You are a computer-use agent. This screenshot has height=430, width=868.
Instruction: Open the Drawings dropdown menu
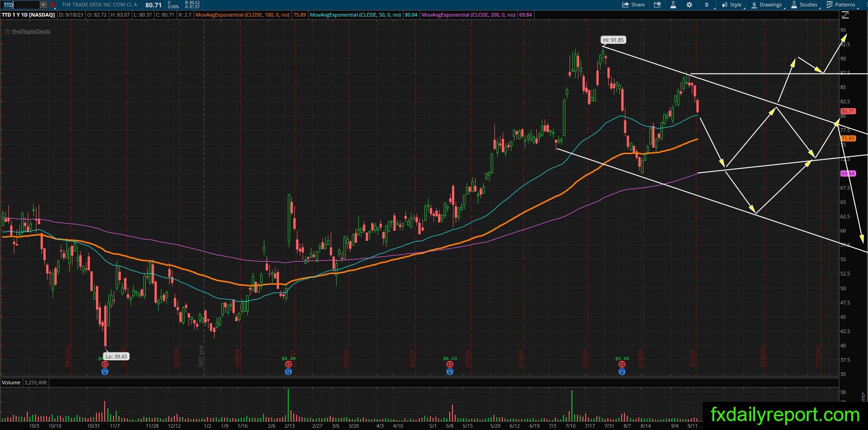coord(767,5)
